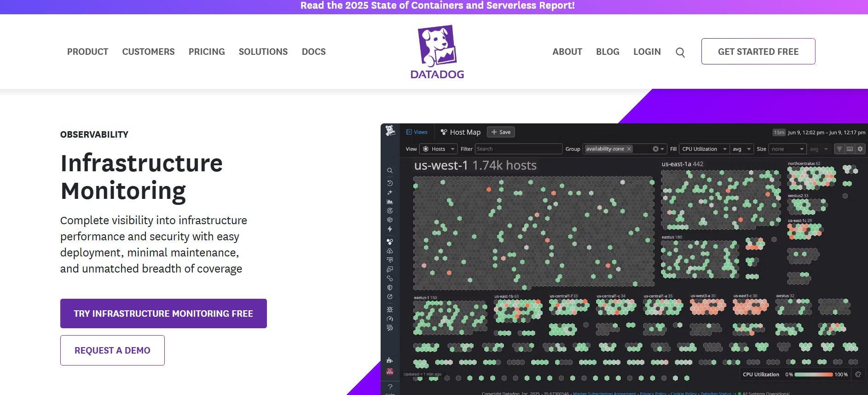This screenshot has height=395, width=868.
Task: Open the ABOUT menu item
Action: (x=567, y=52)
